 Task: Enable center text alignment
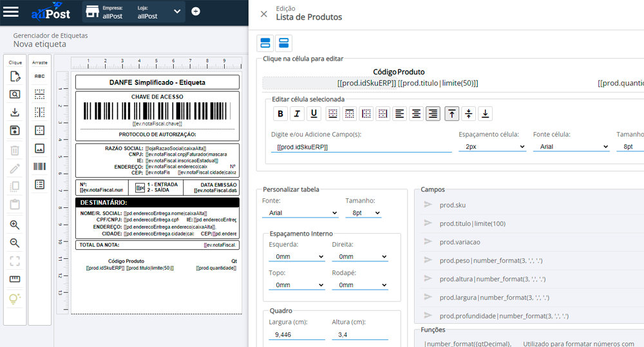417,114
